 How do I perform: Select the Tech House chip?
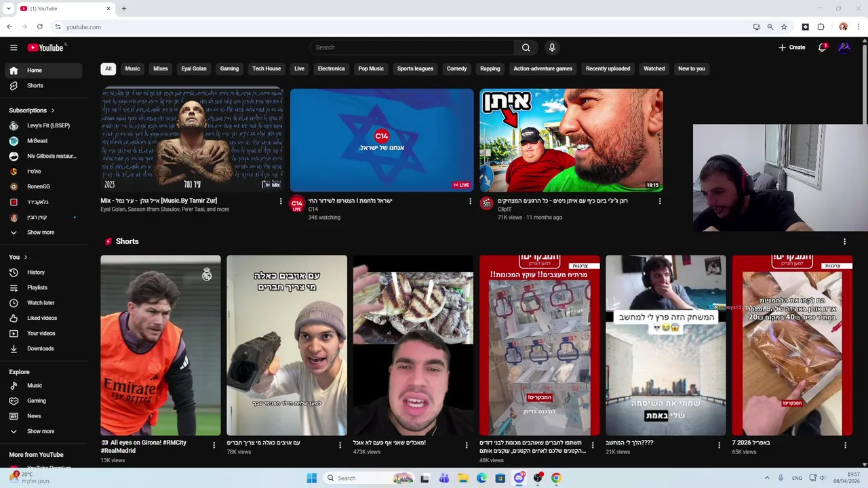267,68
